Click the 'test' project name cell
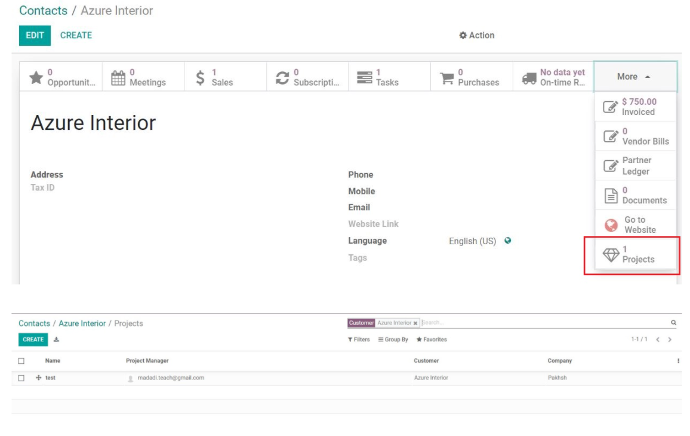This screenshot has height=436, width=690. point(50,378)
